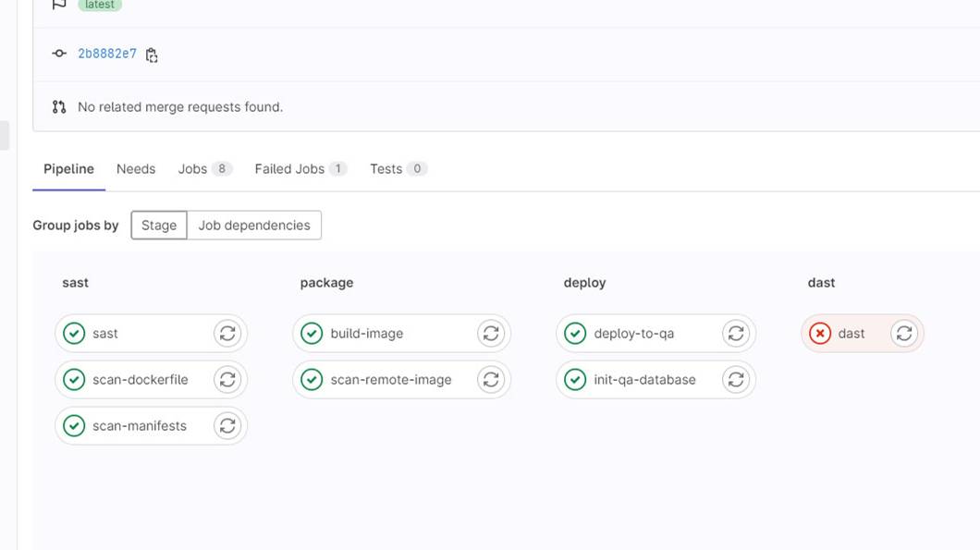Click the package stage heading
980x550 pixels.
pos(326,283)
